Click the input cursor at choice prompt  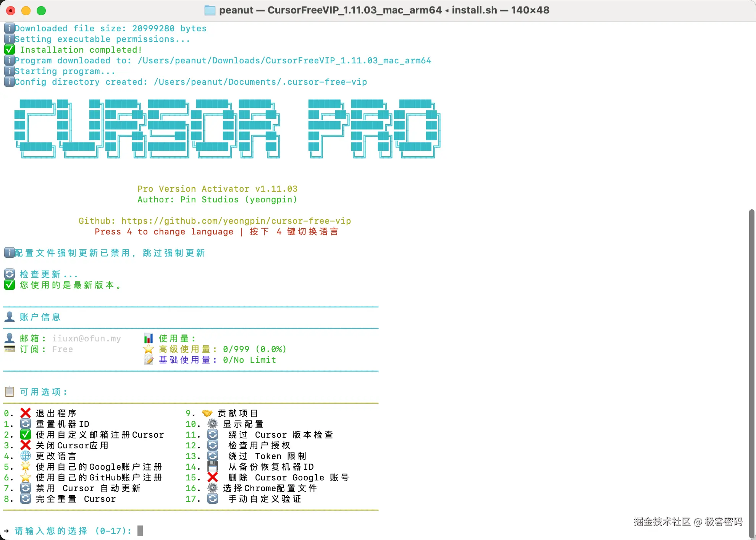coord(140,530)
